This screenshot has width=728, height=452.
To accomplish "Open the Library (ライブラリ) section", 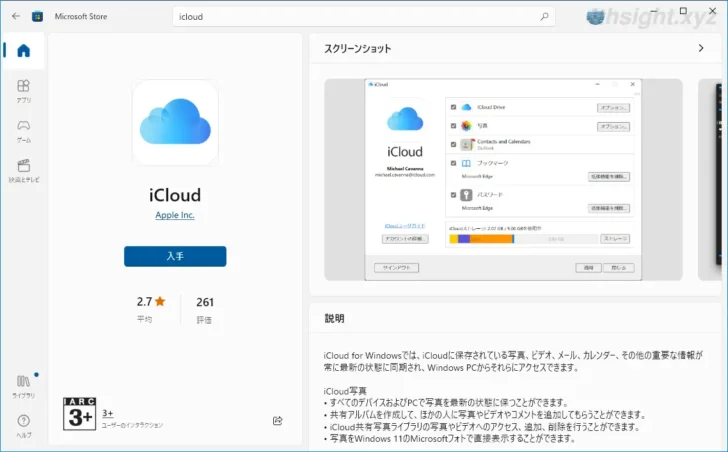I will click(23, 387).
